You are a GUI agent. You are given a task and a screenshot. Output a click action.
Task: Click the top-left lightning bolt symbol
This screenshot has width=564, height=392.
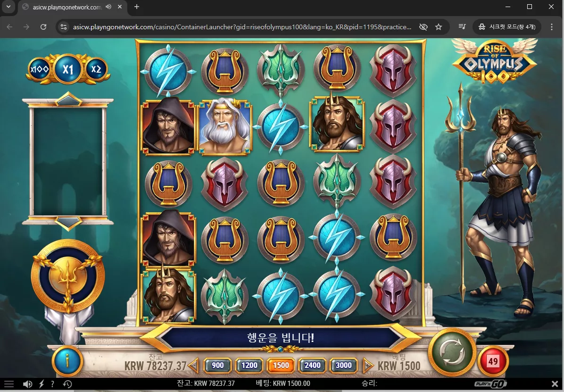point(168,72)
